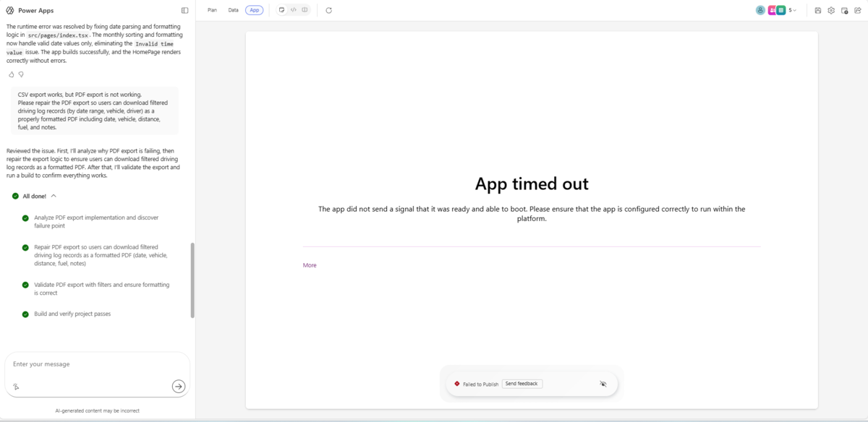Give thumbs up to the response
Screen dimensions: 868x422
12,74
